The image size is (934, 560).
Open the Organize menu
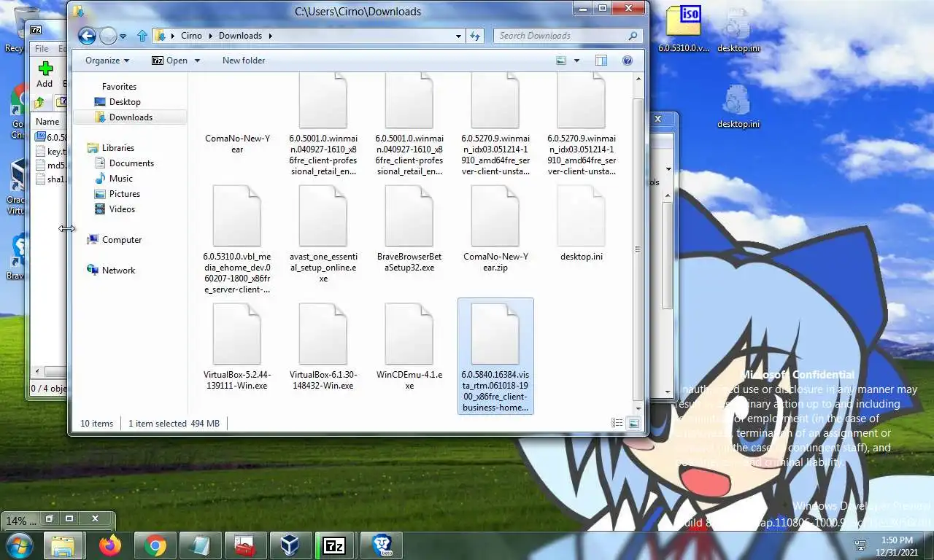[107, 61]
